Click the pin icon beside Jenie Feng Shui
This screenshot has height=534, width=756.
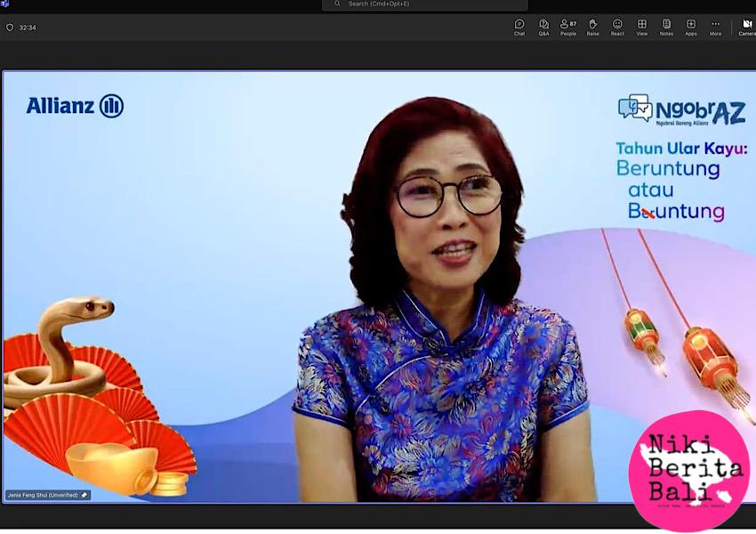coord(84,495)
